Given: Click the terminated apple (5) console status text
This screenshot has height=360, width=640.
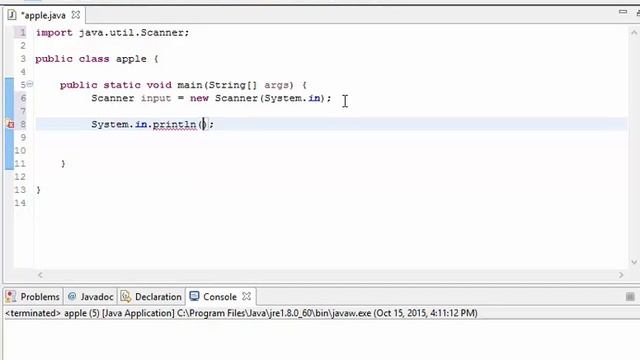Looking at the screenshot, I should [241, 313].
